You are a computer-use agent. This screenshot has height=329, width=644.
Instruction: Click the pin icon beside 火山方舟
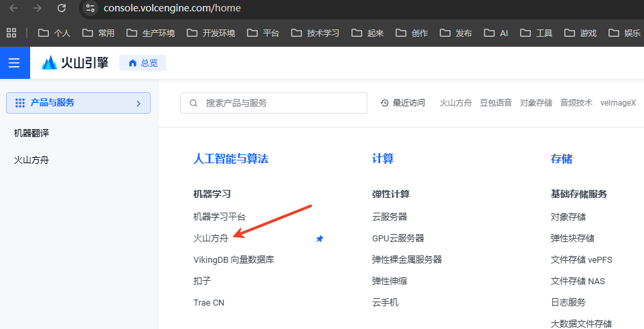click(x=319, y=238)
